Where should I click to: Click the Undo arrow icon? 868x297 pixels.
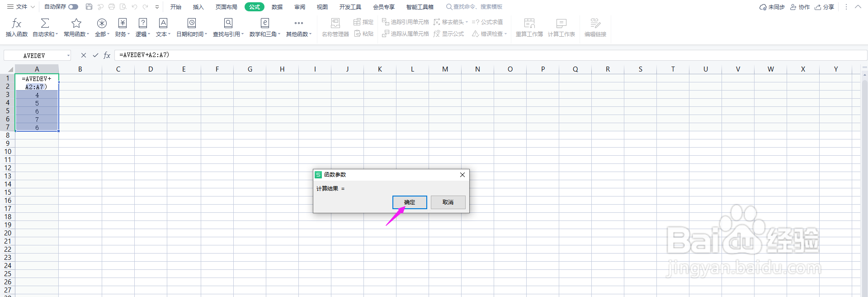[134, 7]
